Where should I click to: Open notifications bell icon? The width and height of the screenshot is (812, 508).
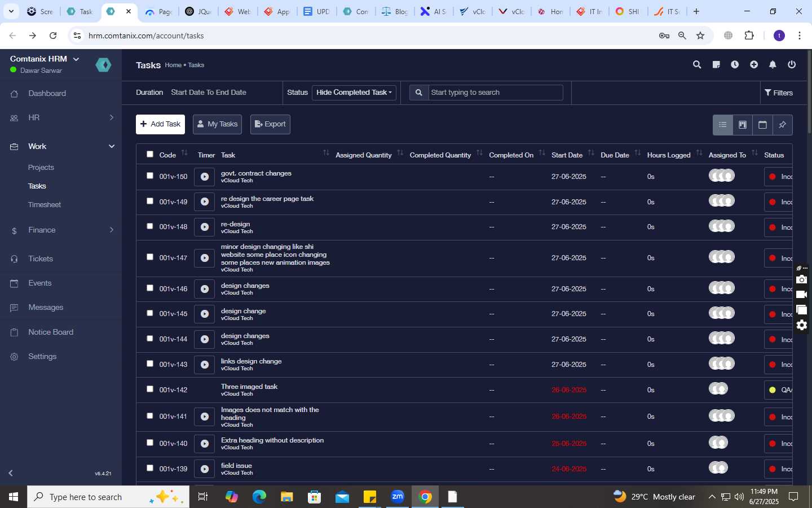coord(773,65)
